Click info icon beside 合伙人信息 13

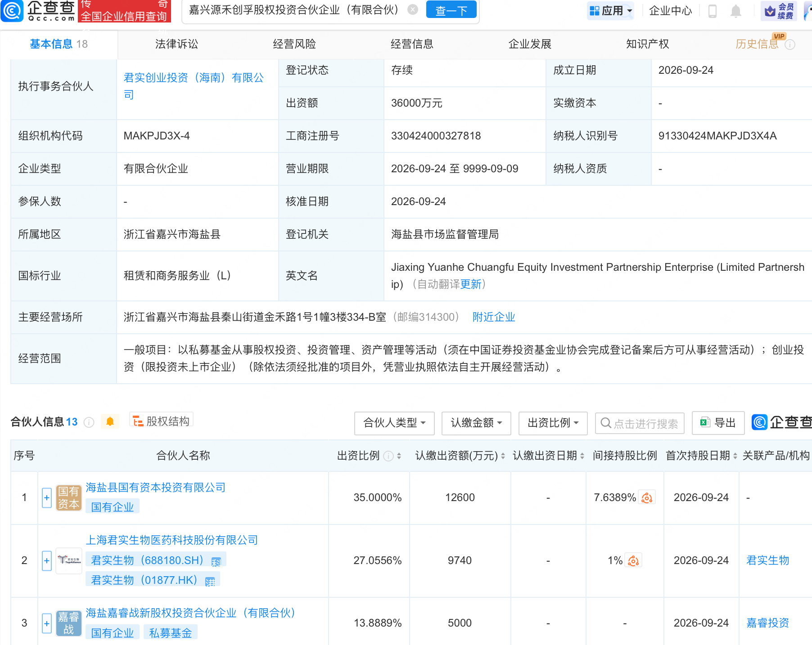pyautogui.click(x=89, y=422)
